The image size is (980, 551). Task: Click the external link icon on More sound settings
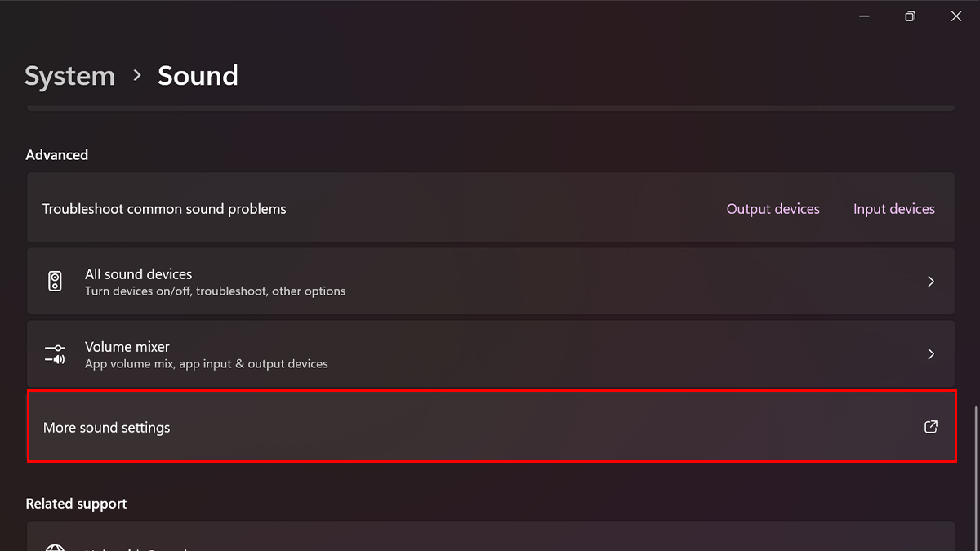point(931,427)
